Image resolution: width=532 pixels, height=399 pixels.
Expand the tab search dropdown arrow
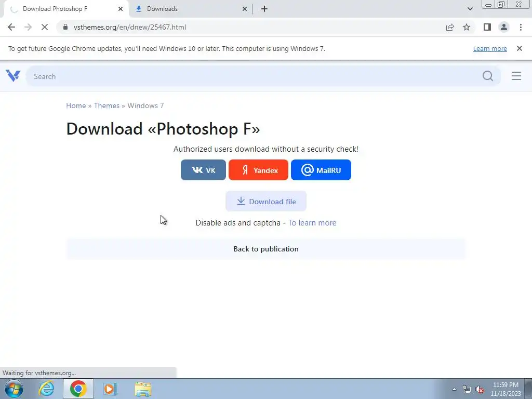(x=470, y=9)
